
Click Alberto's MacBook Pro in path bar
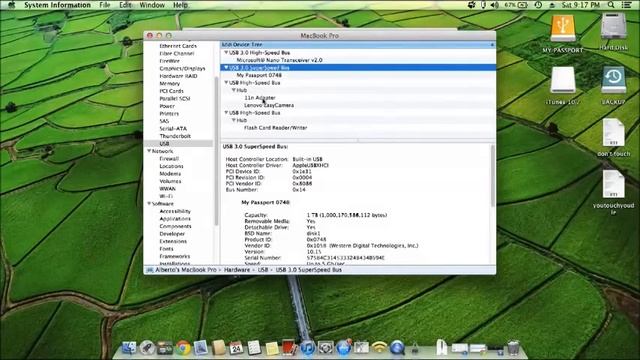pos(185,270)
